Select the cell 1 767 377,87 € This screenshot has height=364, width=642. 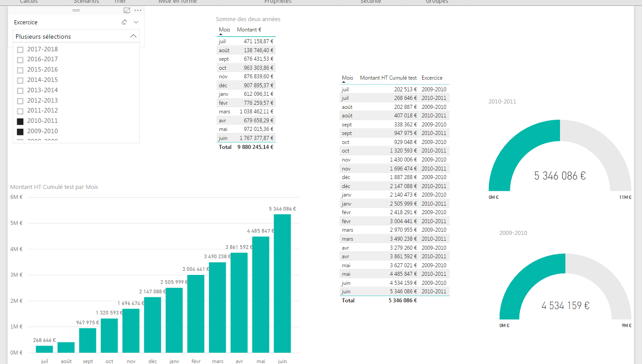256,138
